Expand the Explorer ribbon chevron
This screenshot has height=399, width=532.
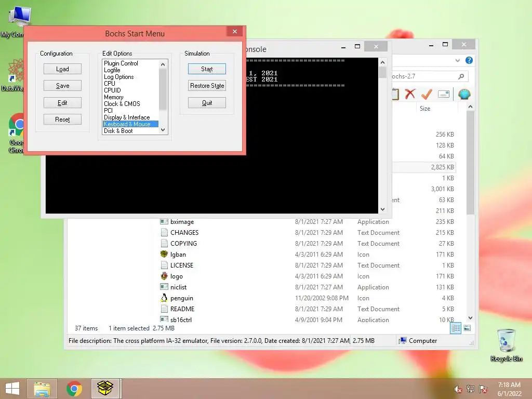pyautogui.click(x=458, y=60)
